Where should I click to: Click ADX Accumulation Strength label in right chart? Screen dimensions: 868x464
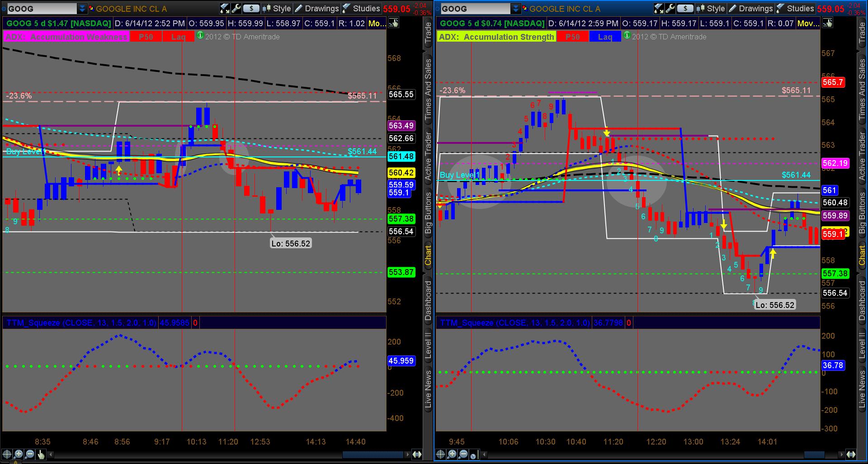(496, 37)
